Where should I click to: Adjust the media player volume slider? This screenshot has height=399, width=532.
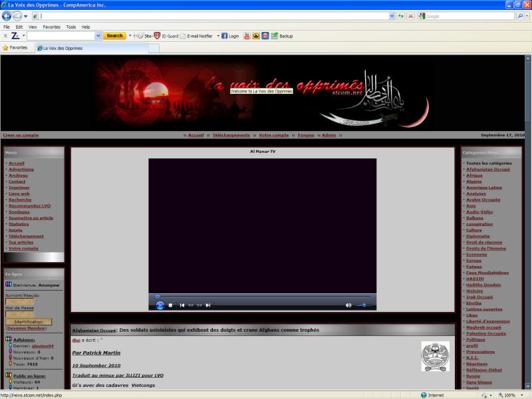point(363,305)
